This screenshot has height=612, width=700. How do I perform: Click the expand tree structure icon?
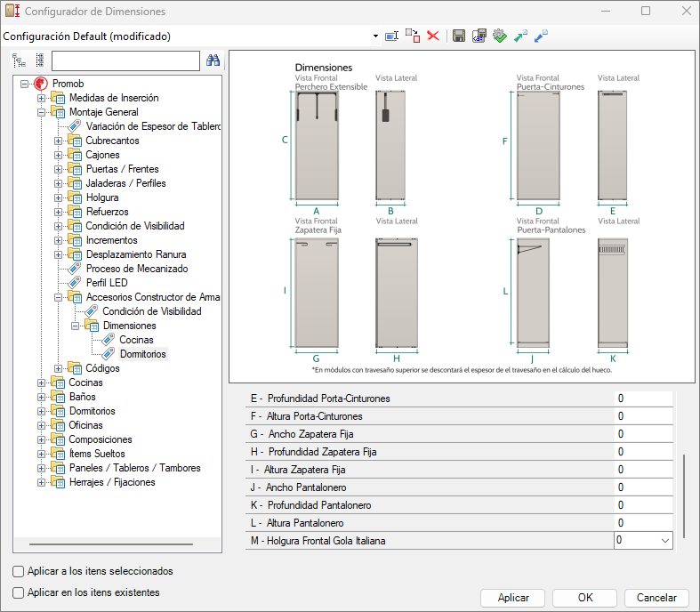(19, 60)
